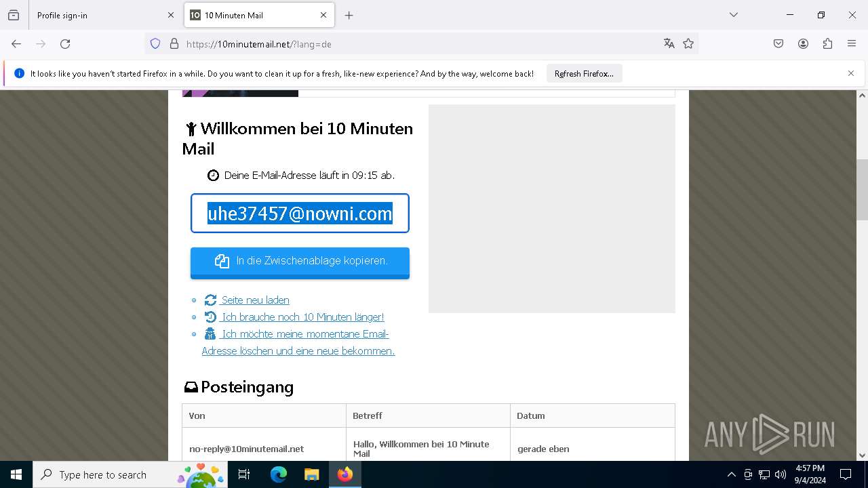Close the 10 Minuten Mail tab
Image resolution: width=868 pixels, height=488 pixels.
point(323,15)
